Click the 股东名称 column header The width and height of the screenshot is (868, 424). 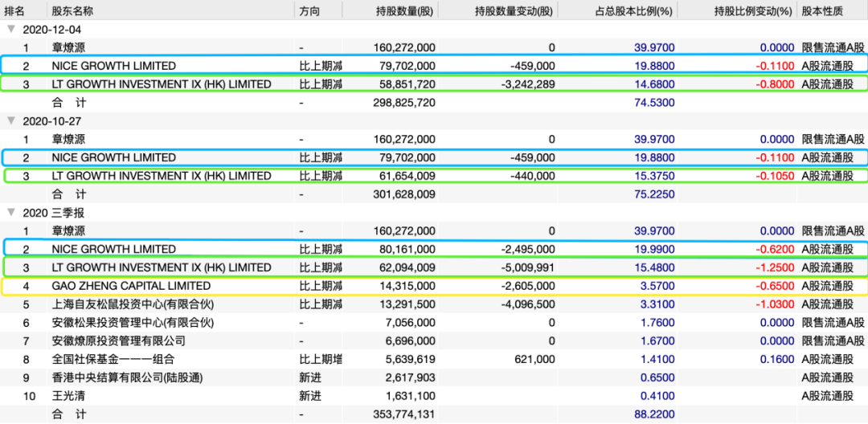point(72,11)
